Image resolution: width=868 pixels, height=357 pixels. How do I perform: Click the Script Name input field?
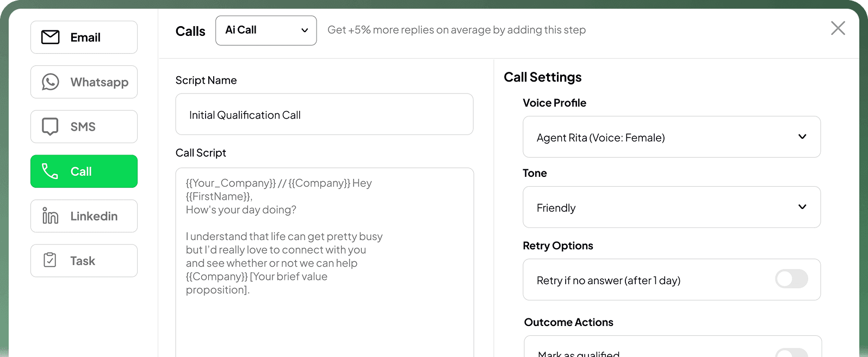[324, 114]
